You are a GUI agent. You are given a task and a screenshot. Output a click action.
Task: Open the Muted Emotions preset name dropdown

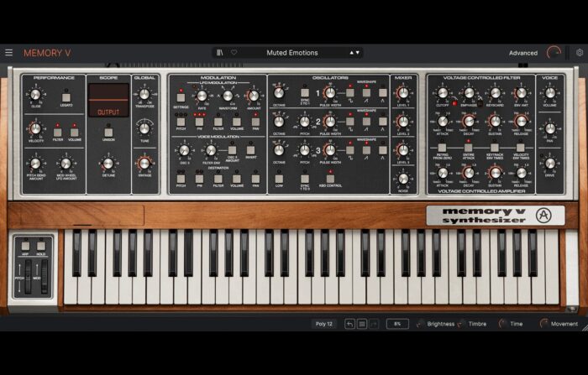coord(292,53)
